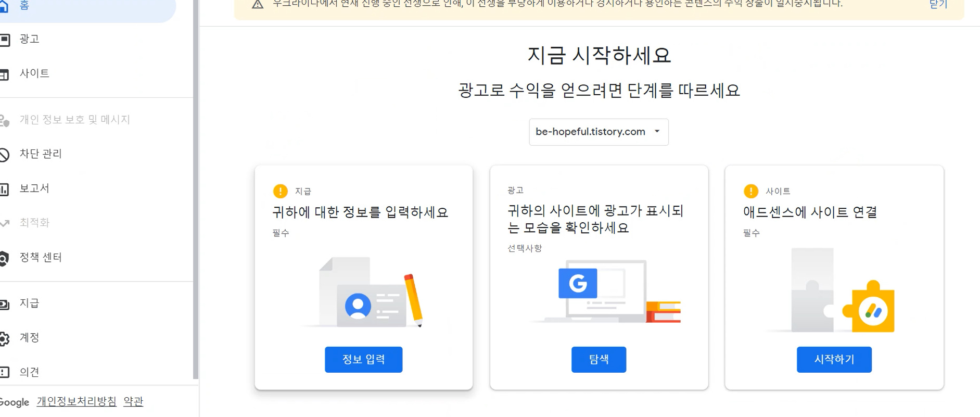Click the 정보 입력 button

363,360
